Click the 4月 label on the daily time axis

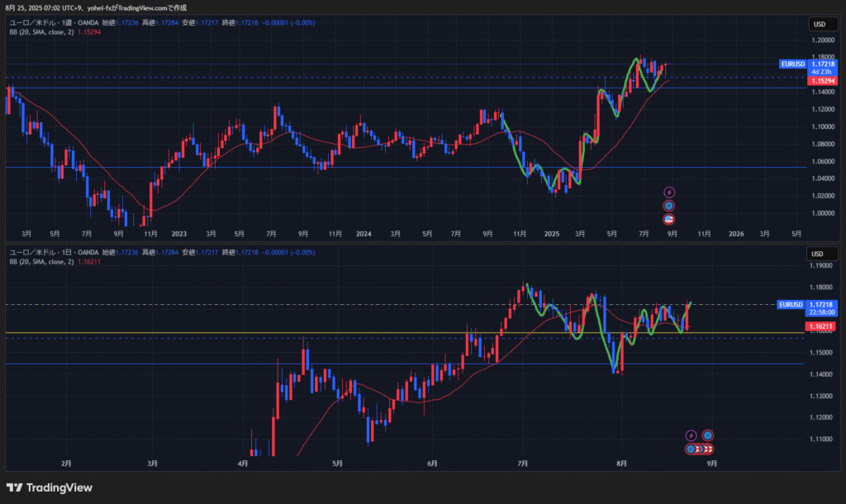click(244, 464)
